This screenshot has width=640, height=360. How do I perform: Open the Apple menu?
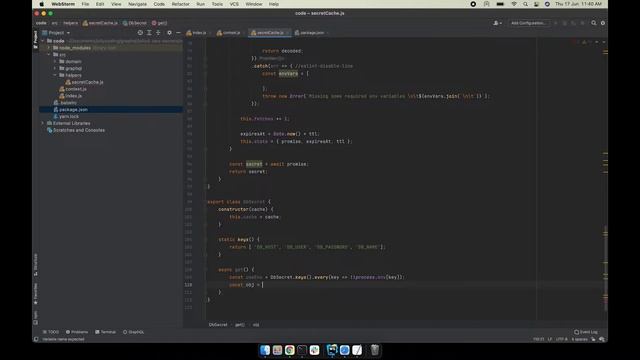pyautogui.click(x=41, y=4)
